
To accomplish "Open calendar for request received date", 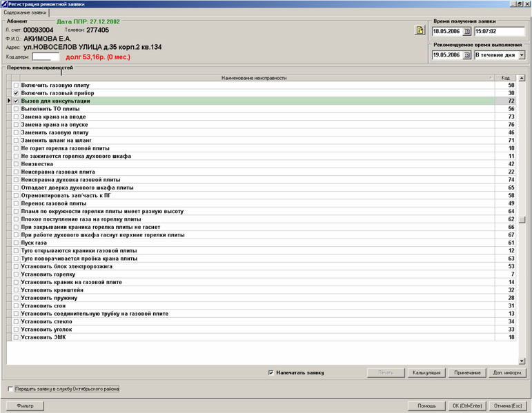I will pyautogui.click(x=466, y=32).
